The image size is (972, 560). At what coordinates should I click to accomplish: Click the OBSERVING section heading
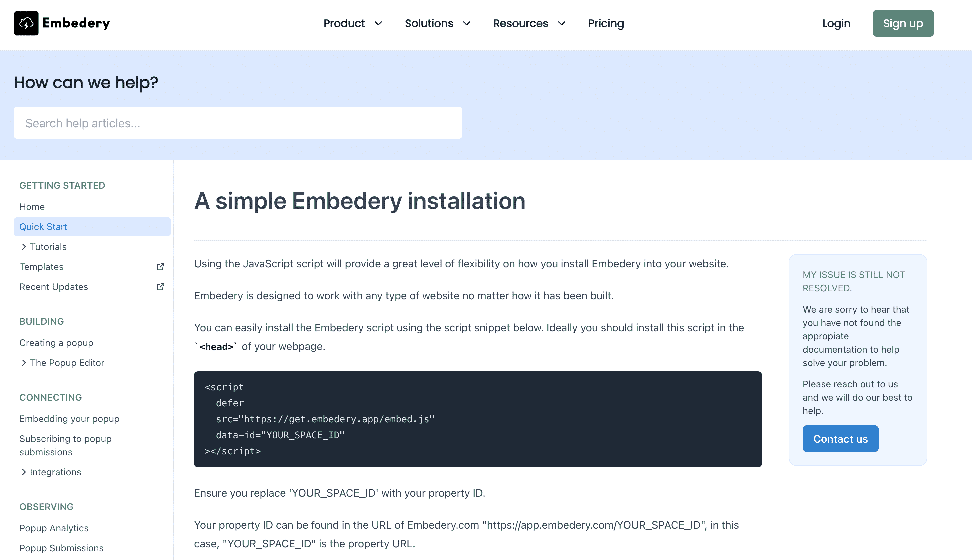pos(46,507)
